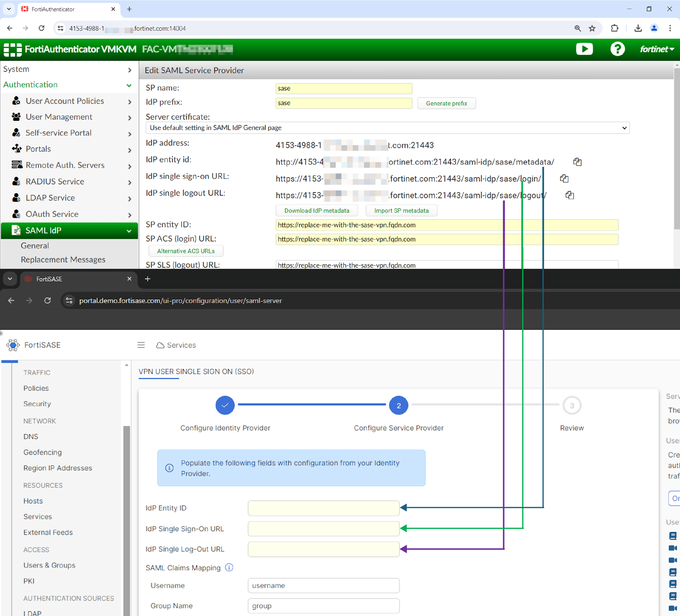Select the User Account Policies icon
Image resolution: width=680 pixels, height=616 pixels.
click(16, 101)
